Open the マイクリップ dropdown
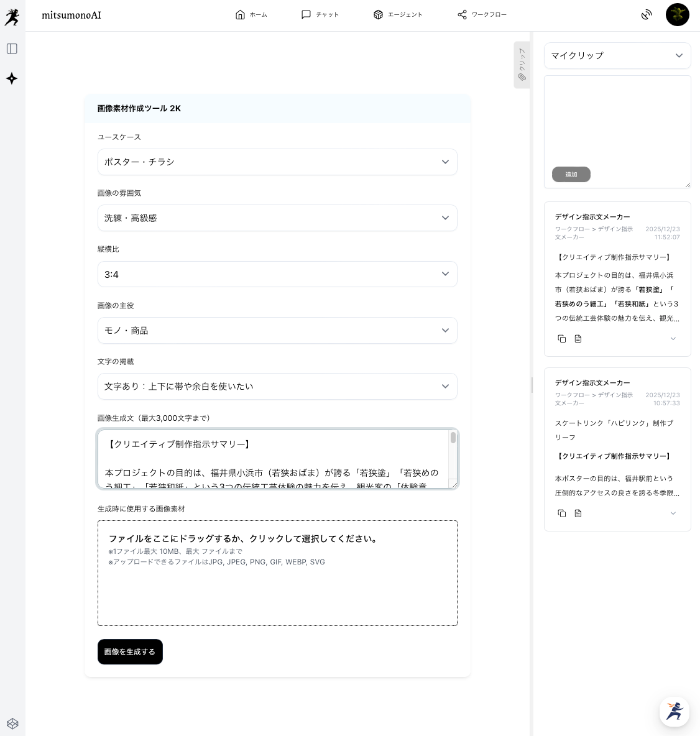 point(617,55)
